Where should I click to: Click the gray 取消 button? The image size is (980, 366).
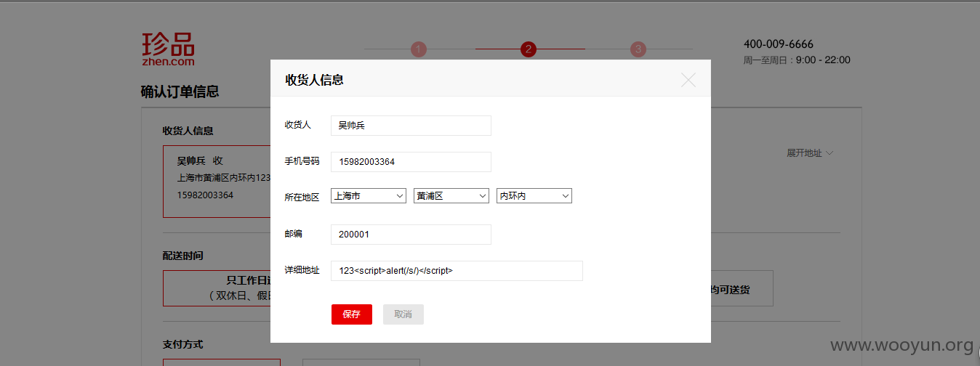click(403, 314)
